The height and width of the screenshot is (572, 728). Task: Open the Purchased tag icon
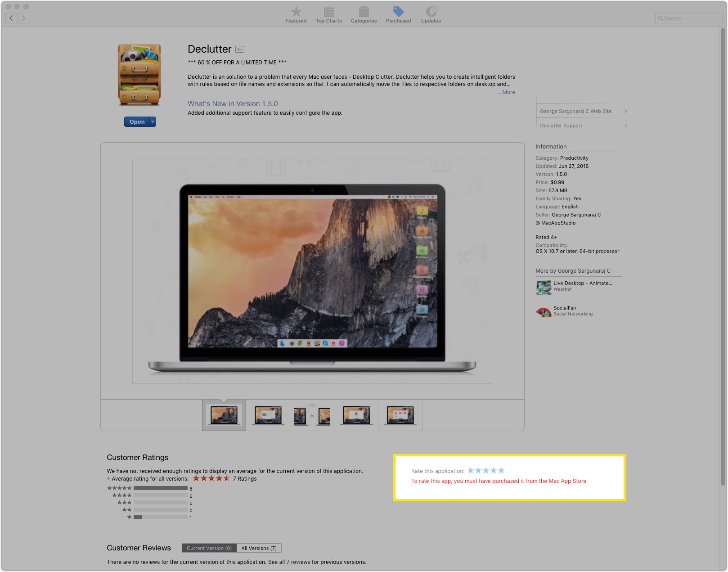pyautogui.click(x=398, y=14)
